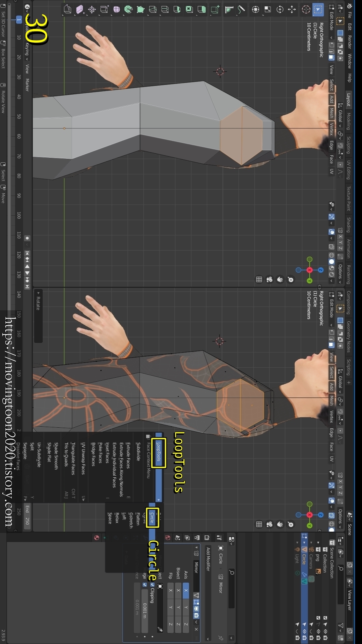Switch to UV Editing workspace tab

(349, 170)
